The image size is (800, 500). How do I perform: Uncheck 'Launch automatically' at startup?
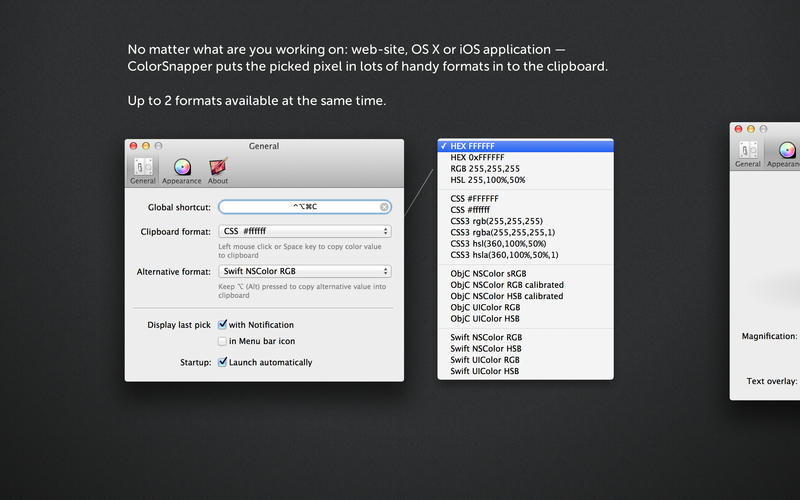click(x=223, y=362)
